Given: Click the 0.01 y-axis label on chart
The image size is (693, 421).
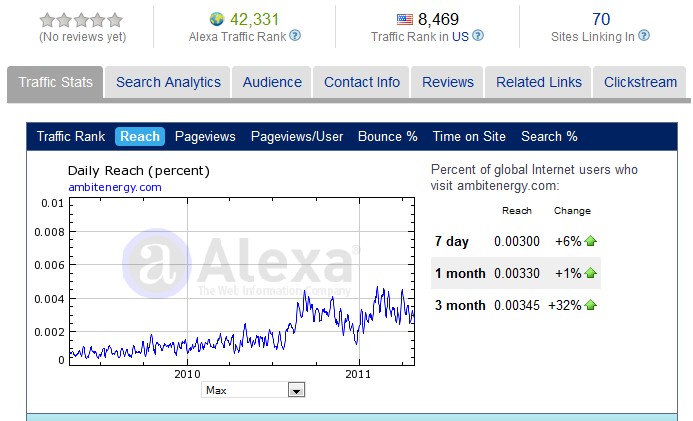Looking at the screenshot, I should [x=53, y=203].
